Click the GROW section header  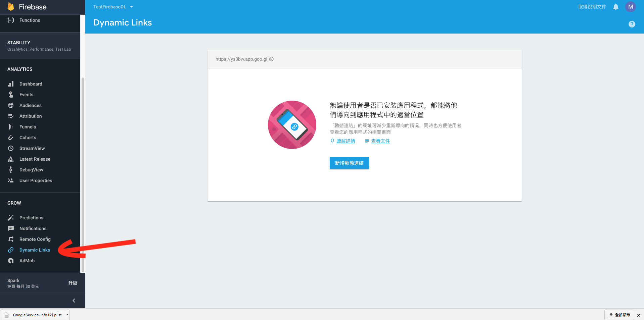(14, 203)
